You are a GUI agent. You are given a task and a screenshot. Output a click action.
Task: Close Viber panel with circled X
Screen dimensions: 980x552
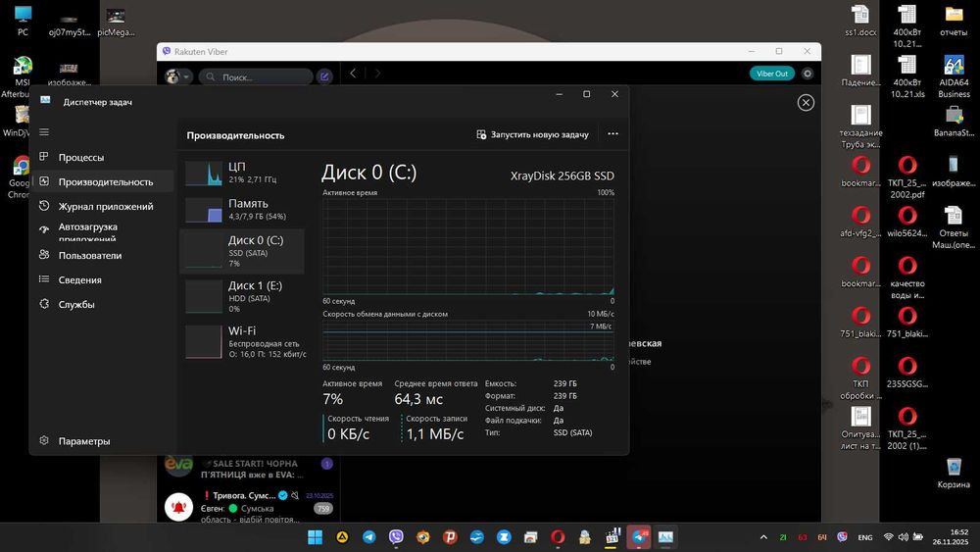pyautogui.click(x=806, y=103)
